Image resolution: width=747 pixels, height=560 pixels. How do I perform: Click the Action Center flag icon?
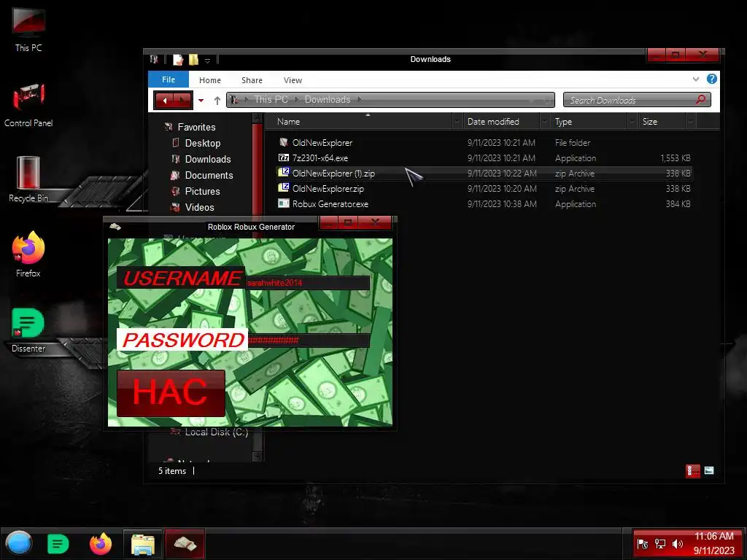coord(643,544)
